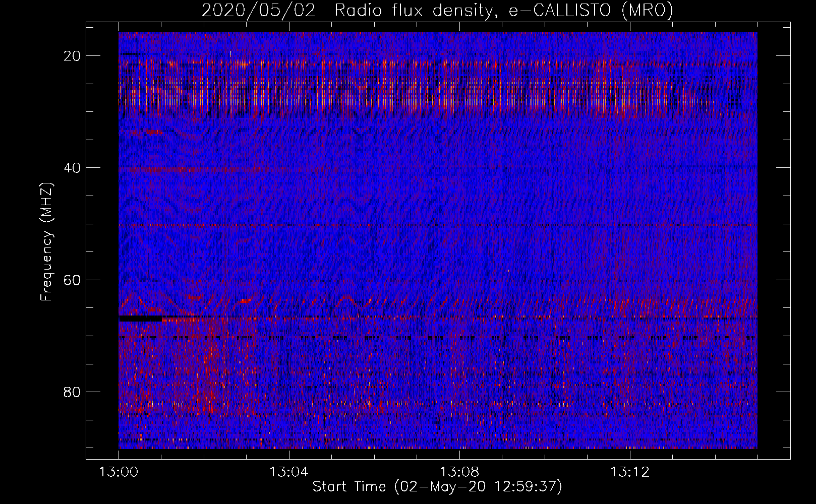
Task: Click the "Frequency (MHZ)" axis label
Action: pos(46,241)
